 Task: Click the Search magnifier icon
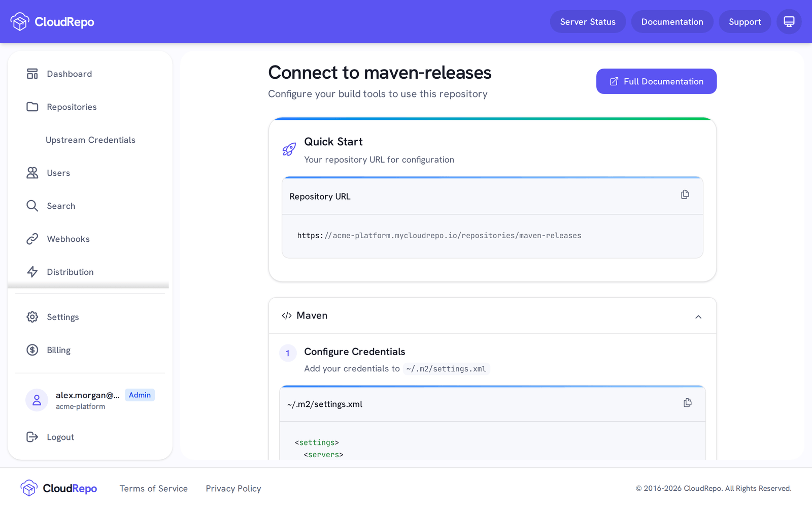(32, 206)
